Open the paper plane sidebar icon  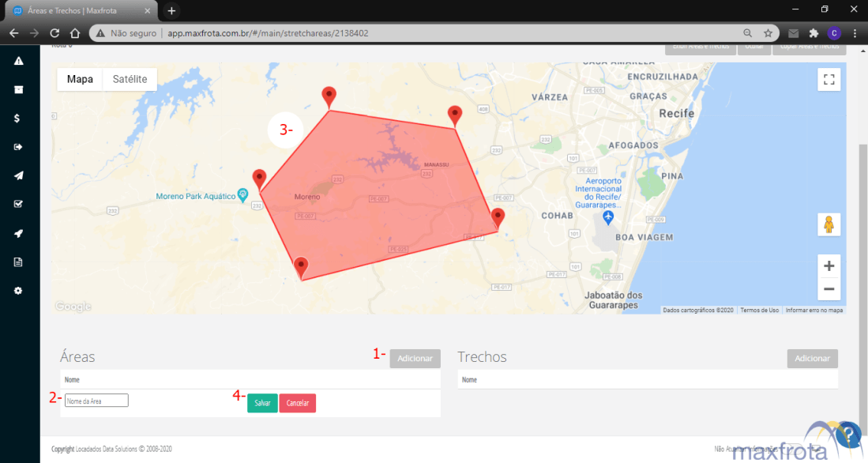tap(18, 175)
